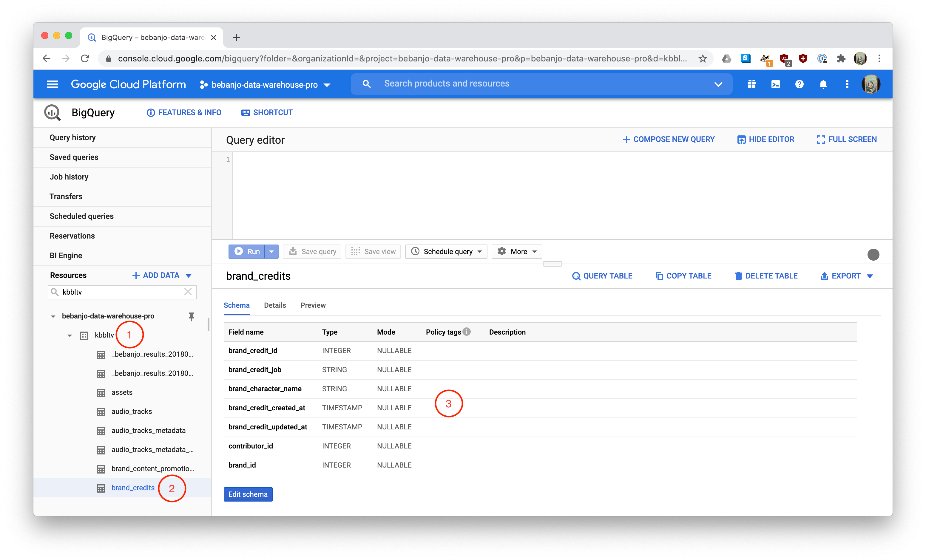Viewport: 926px width, 560px height.
Task: Expand the Run button dropdown arrow
Action: coord(271,252)
